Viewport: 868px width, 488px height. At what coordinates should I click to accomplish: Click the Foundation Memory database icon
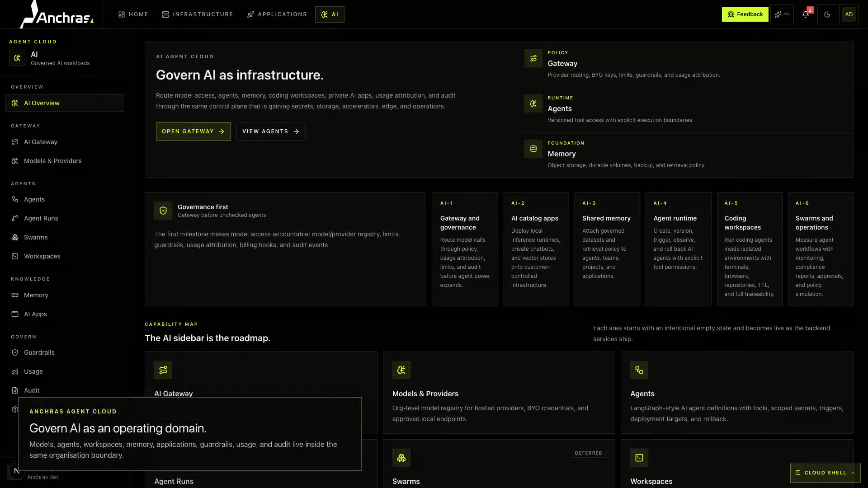click(x=533, y=149)
